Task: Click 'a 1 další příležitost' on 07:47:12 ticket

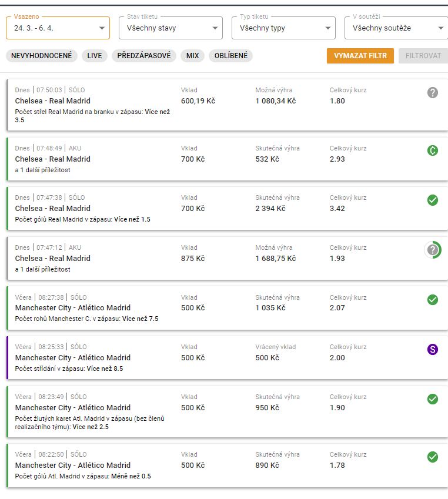Action: 43,269
